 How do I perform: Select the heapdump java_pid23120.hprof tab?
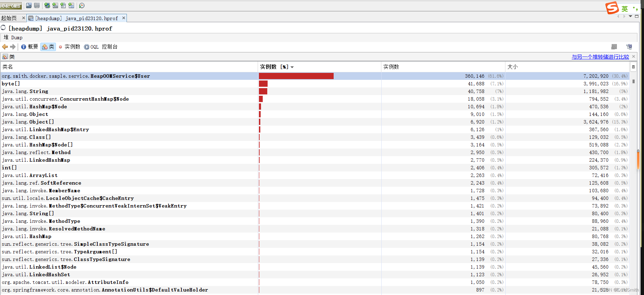pos(76,18)
